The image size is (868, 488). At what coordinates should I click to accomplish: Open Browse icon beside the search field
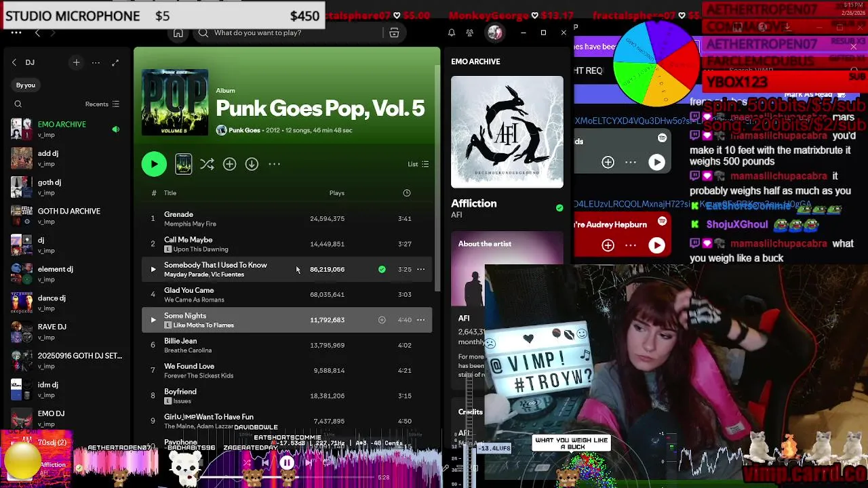coord(394,33)
